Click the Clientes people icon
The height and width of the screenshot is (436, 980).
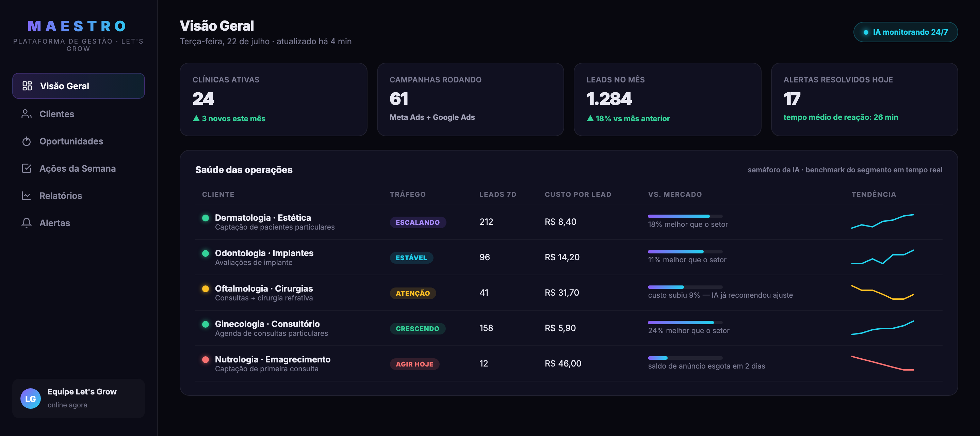pos(26,113)
